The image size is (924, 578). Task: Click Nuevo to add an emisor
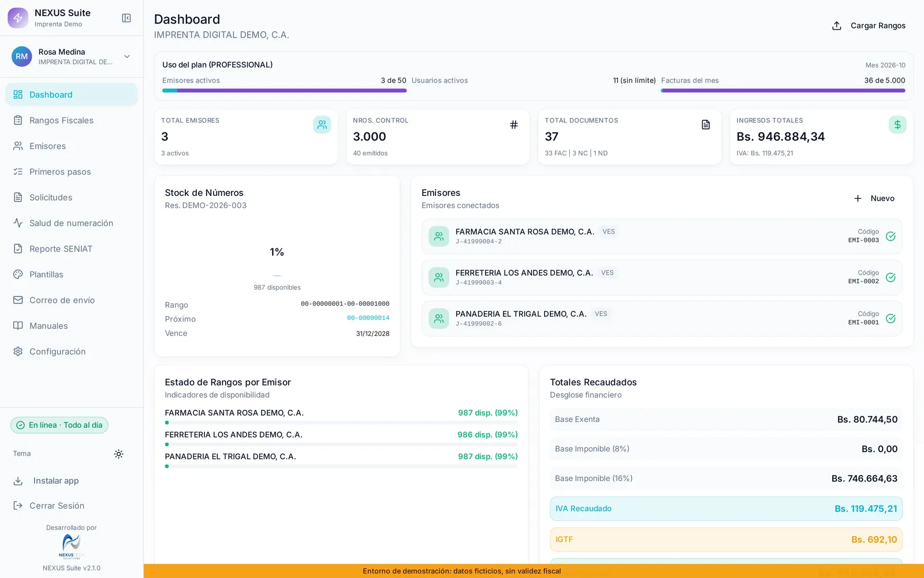point(874,198)
